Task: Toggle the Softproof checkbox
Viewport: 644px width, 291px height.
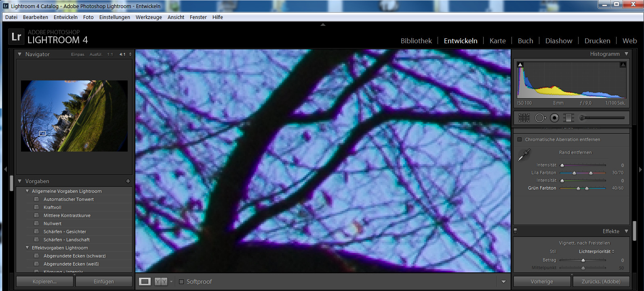Action: click(181, 282)
